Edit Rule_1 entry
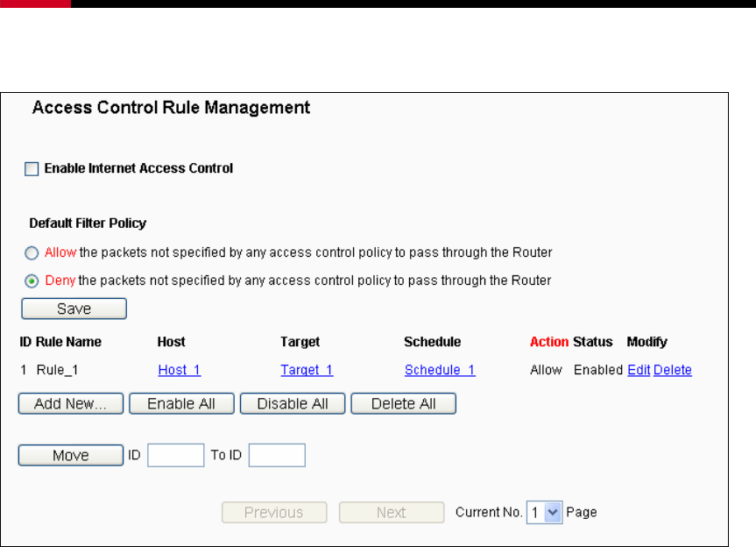Screen dimensions: 756x547 [639, 370]
